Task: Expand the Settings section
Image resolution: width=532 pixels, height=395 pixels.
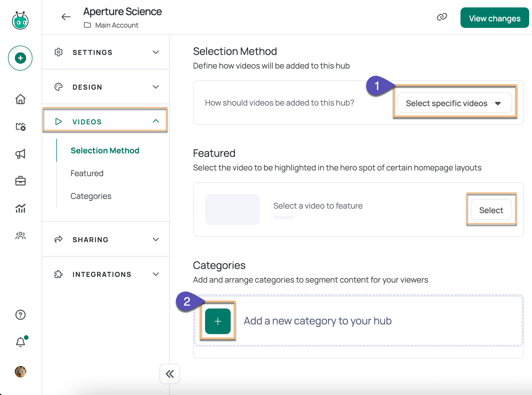Action: [106, 52]
